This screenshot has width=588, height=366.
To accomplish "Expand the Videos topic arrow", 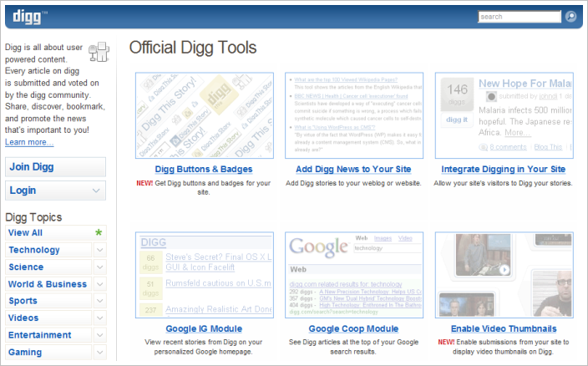I will click(x=99, y=318).
